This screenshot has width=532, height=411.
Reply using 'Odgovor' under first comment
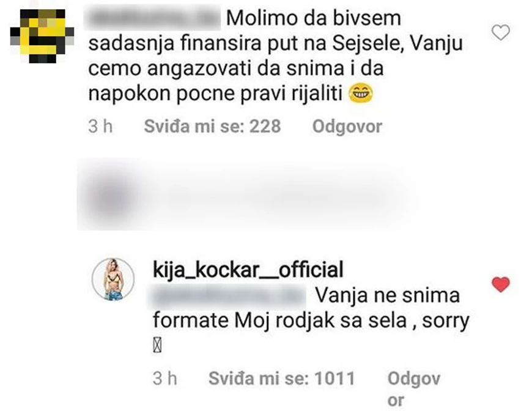click(347, 127)
